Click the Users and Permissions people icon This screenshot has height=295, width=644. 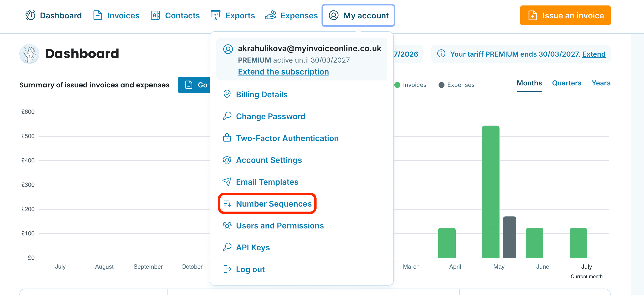(x=227, y=225)
